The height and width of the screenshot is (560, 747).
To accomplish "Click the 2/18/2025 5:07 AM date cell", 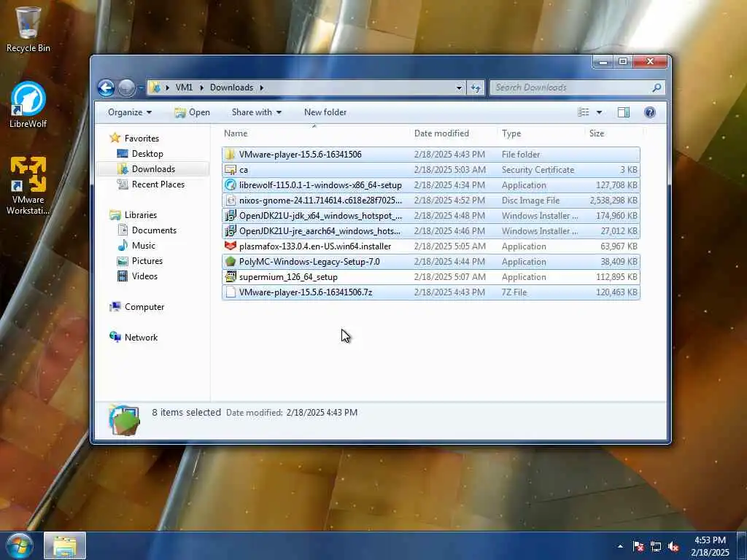I will coord(449,276).
